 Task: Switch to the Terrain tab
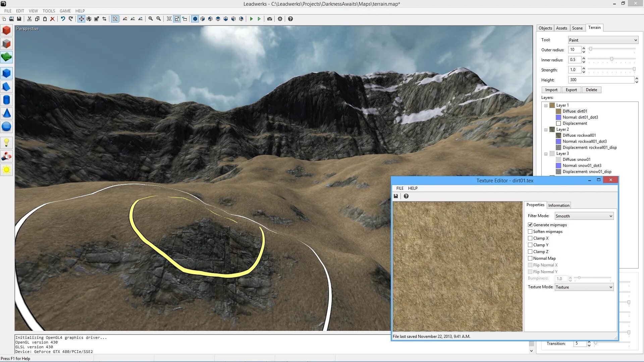594,27
